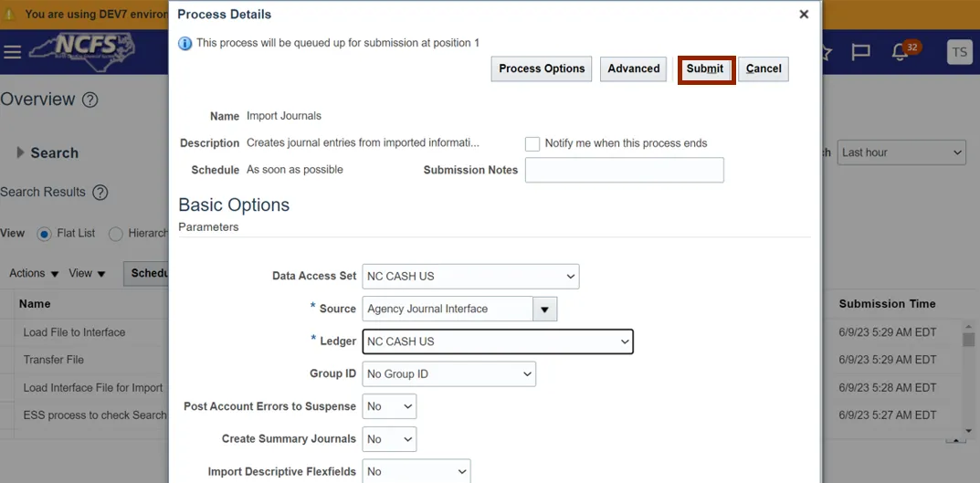980x483 pixels.
Task: Open the Group ID dropdown
Action: (448, 374)
